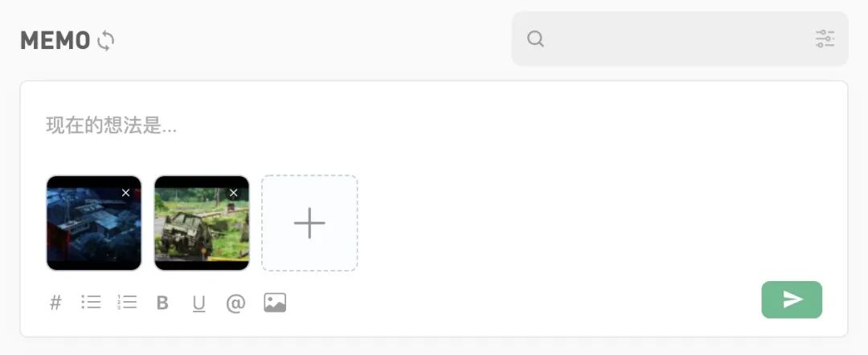Image resolution: width=868 pixels, height=355 pixels.
Task: Click the magnifier search icon
Action: [x=535, y=39]
